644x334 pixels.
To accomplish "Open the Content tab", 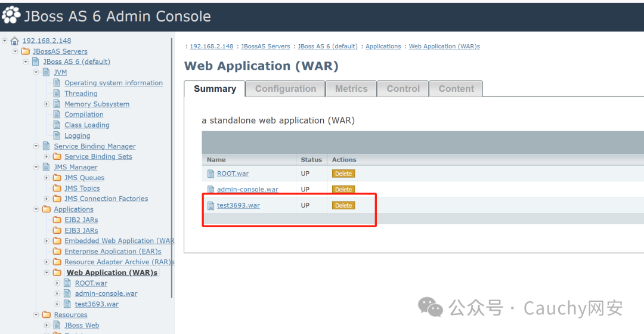I will coord(456,89).
